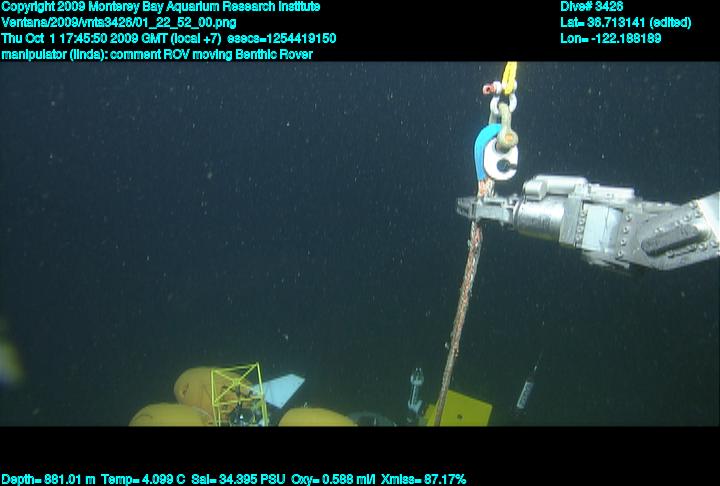
Task: Click the Thu Oct 1 17:45:50 timestamp
Action: [112, 38]
